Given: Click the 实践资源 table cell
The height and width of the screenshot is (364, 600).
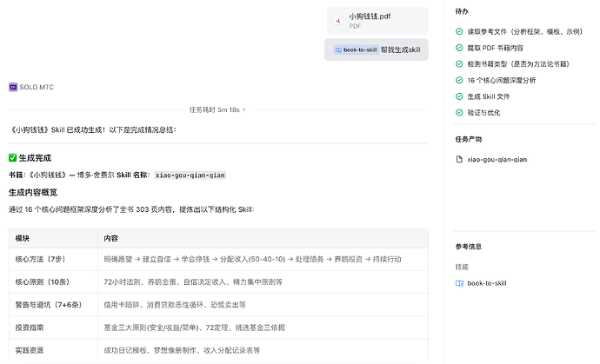Looking at the screenshot, I should click(x=54, y=350).
